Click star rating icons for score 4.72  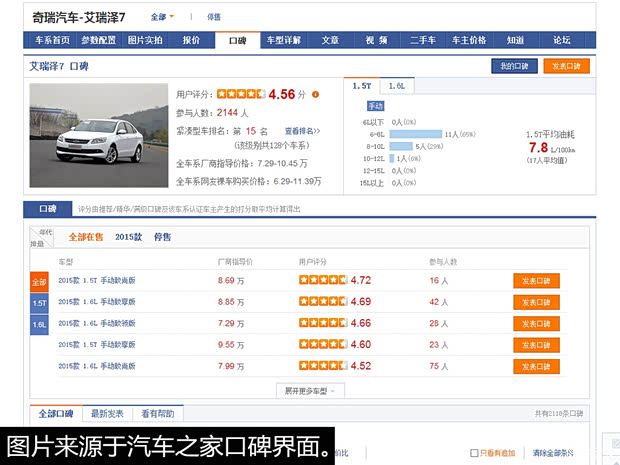point(323,281)
